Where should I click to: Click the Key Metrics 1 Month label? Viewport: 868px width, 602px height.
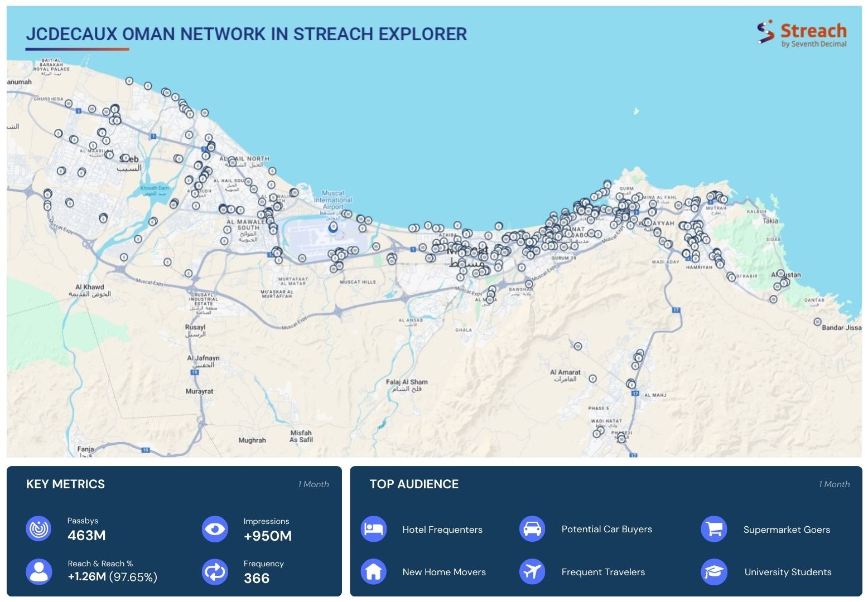pyautogui.click(x=313, y=484)
